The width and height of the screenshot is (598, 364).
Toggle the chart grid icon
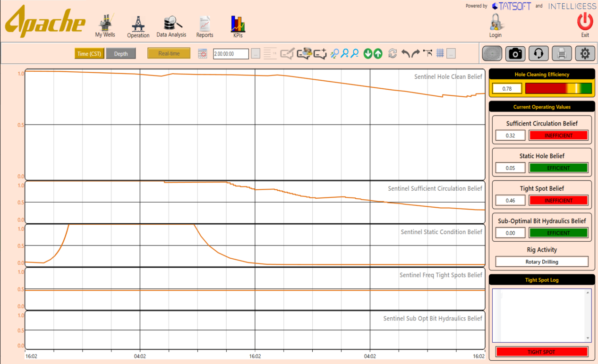coord(440,53)
